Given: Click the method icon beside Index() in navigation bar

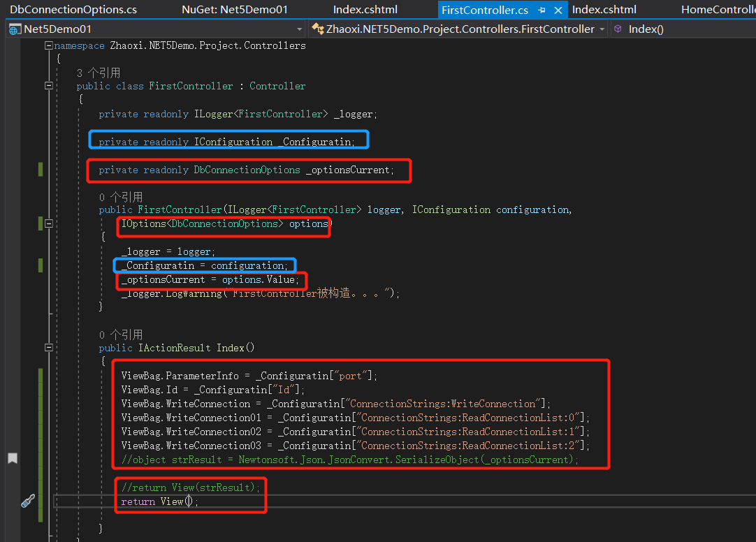Looking at the screenshot, I should click(619, 29).
